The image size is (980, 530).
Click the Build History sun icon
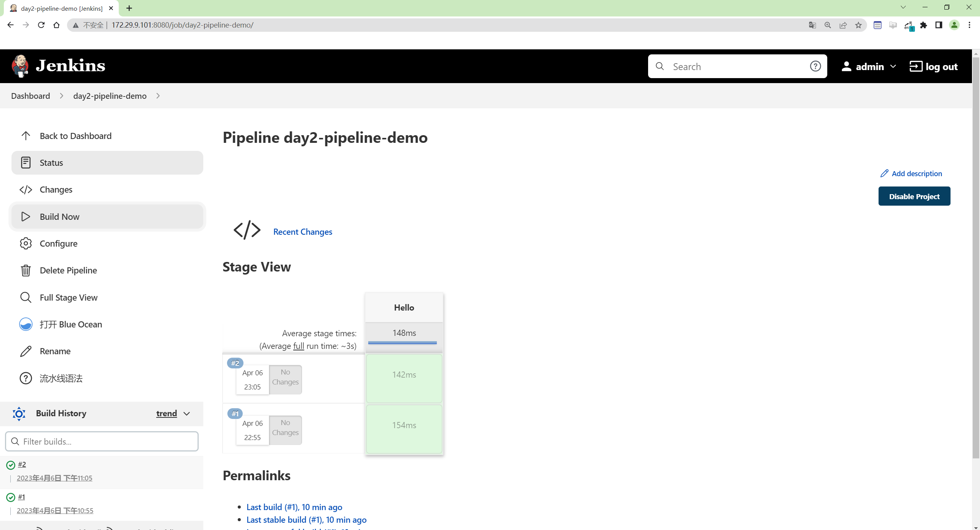click(x=19, y=414)
